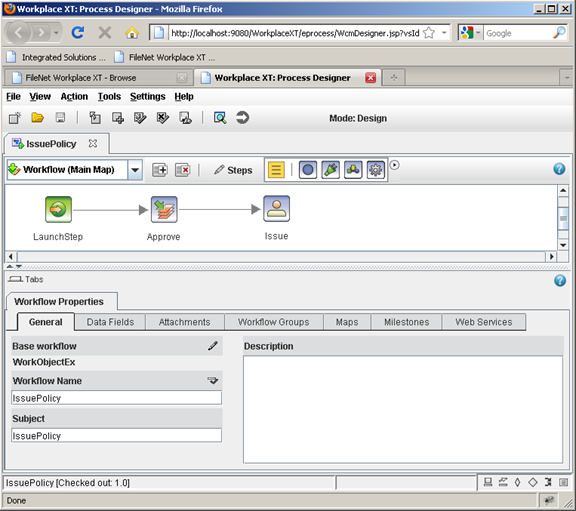Image resolution: width=576 pixels, height=511 pixels.
Task: Toggle the General steps circle palette
Action: [x=308, y=170]
